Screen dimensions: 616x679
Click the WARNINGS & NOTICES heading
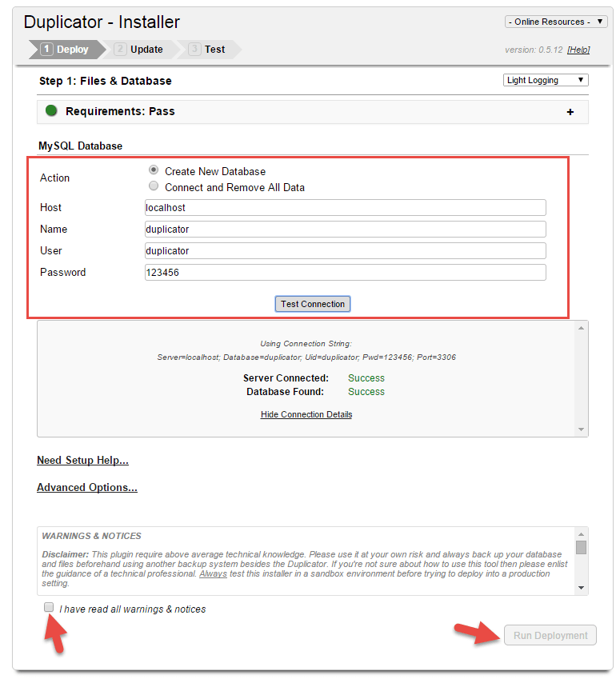pos(91,536)
